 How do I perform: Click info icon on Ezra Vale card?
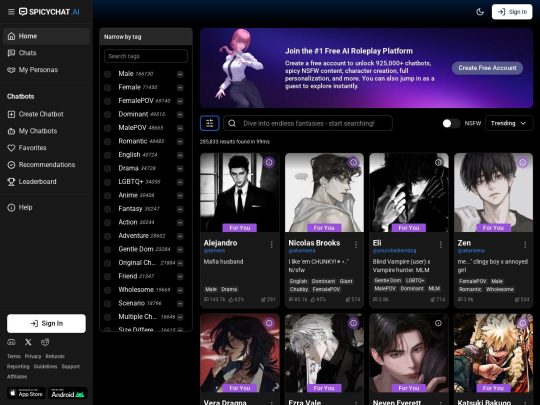pyautogui.click(x=353, y=323)
